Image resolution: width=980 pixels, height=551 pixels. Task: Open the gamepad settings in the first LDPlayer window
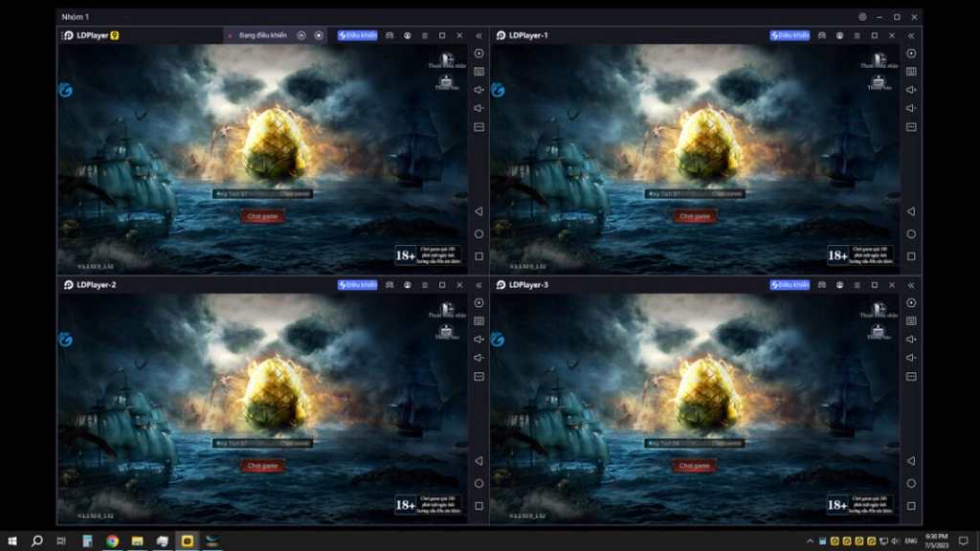(x=390, y=35)
